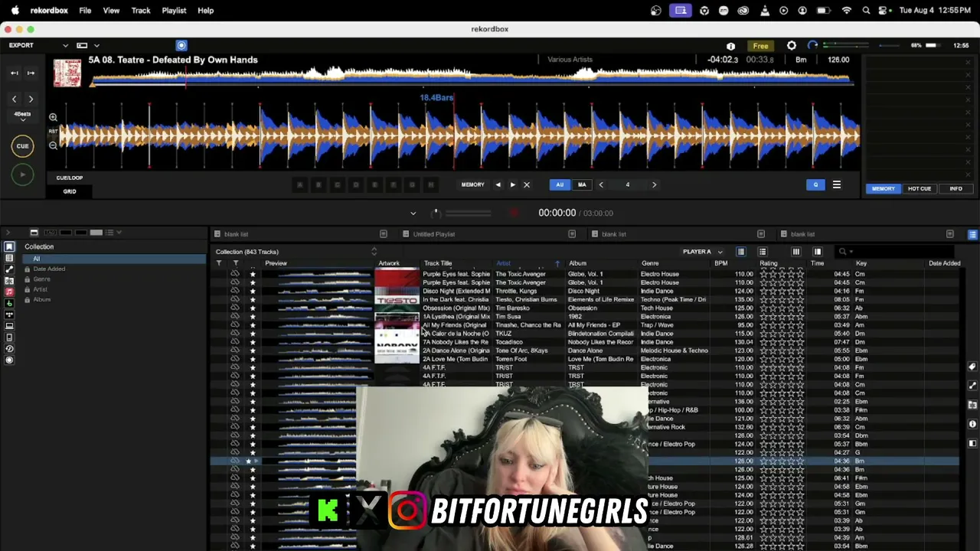Decrease the loop beat count from 4

click(601, 184)
